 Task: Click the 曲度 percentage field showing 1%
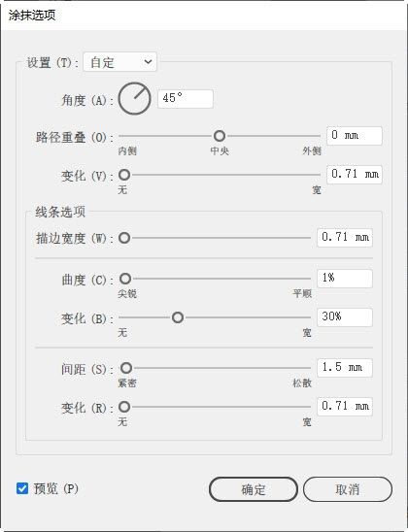345,279
